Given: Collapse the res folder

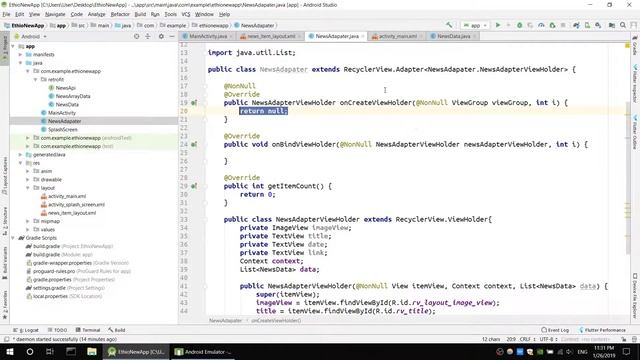Looking at the screenshot, I should pyautogui.click(x=20, y=163).
